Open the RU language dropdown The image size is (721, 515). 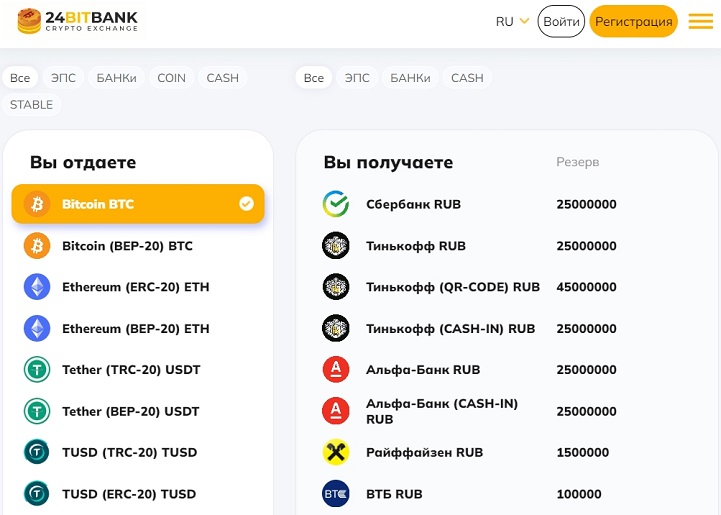click(x=512, y=22)
